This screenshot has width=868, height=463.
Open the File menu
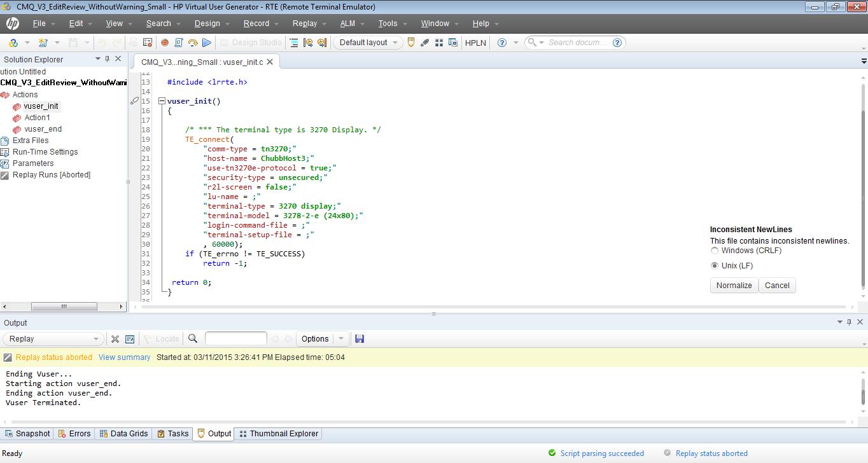39,24
